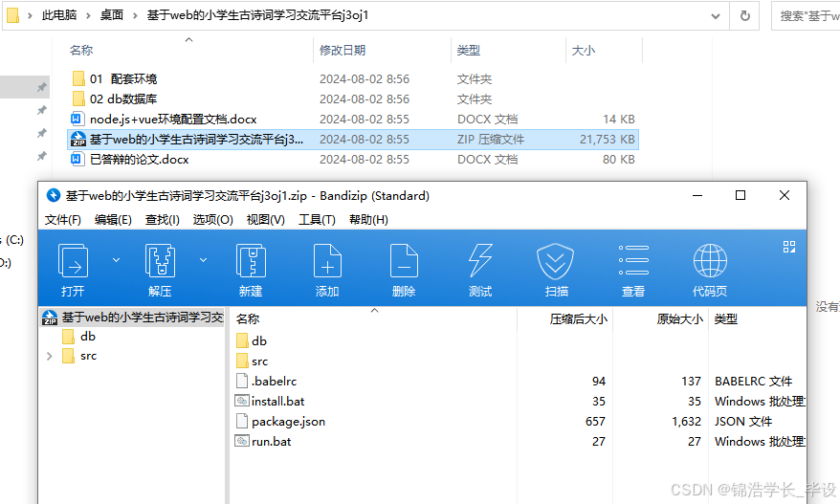This screenshot has width=840, height=504.
Task: Click the grid layout icon in toolbar corner
Action: pyautogui.click(x=789, y=247)
